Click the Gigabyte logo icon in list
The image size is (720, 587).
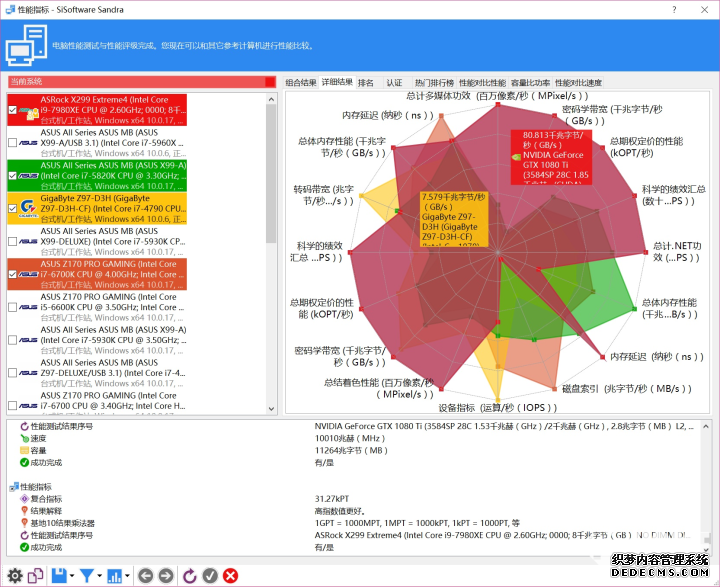[x=28, y=208]
